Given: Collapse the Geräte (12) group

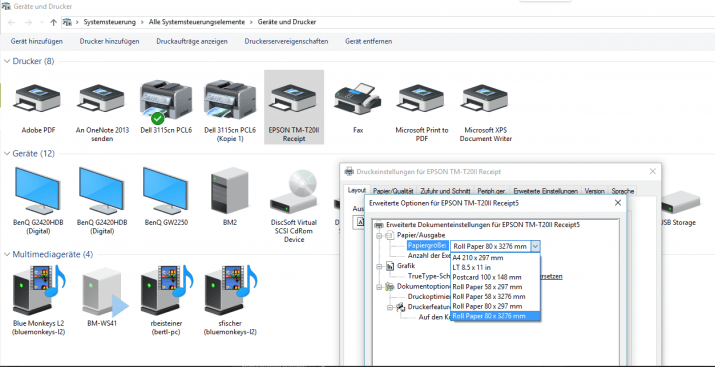Looking at the screenshot, I should pos(7,154).
